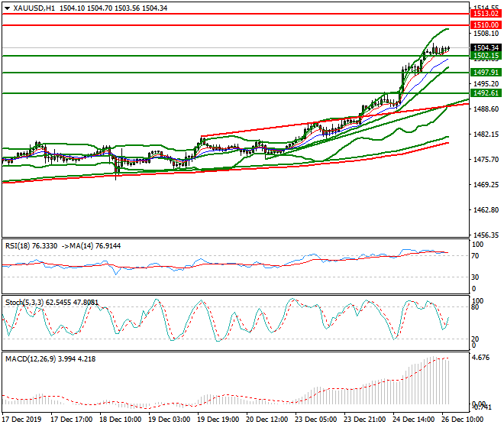This screenshot has width=504, height=428.
Task: Click the 19 Dec 03:00 time axis label
Action: [169, 420]
